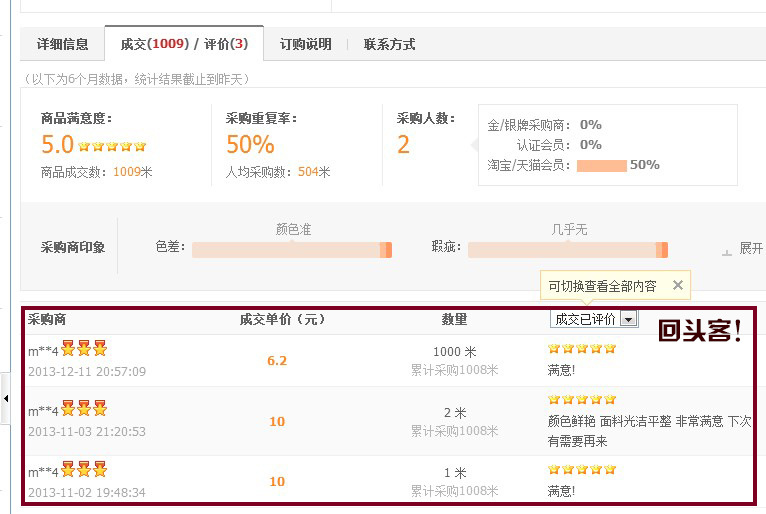Go to the 联系方式 tab
766x514 pixels.
pyautogui.click(x=389, y=44)
